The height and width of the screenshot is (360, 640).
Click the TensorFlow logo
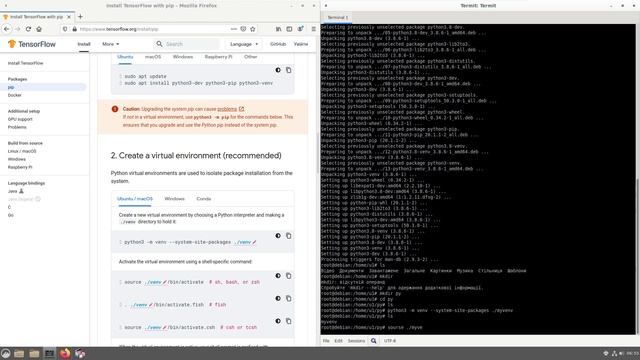(32, 44)
